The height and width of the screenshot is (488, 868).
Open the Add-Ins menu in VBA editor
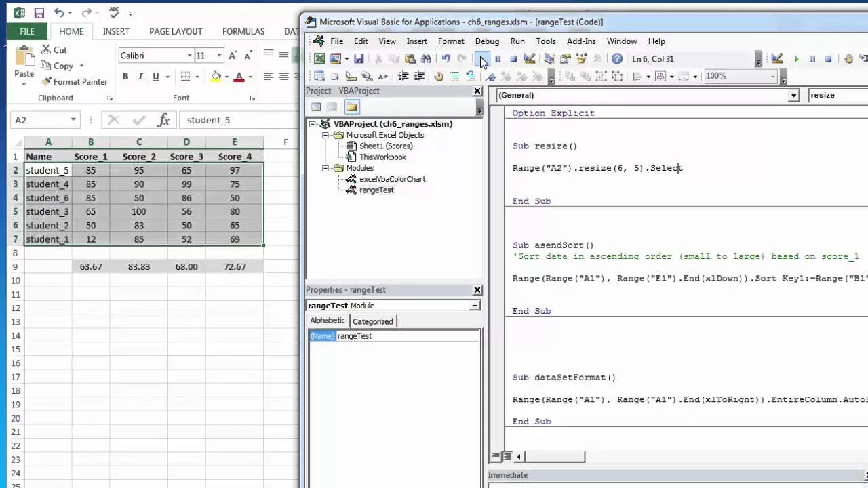point(581,41)
